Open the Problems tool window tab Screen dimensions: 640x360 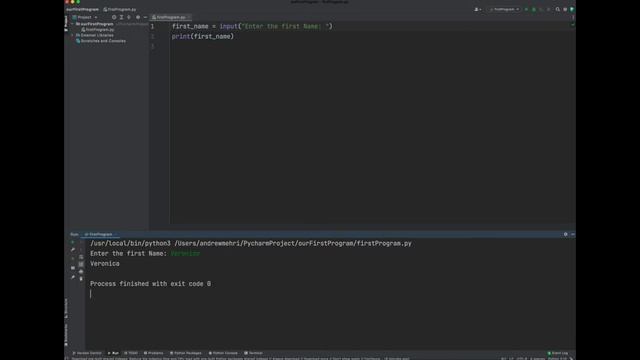[x=153, y=353]
